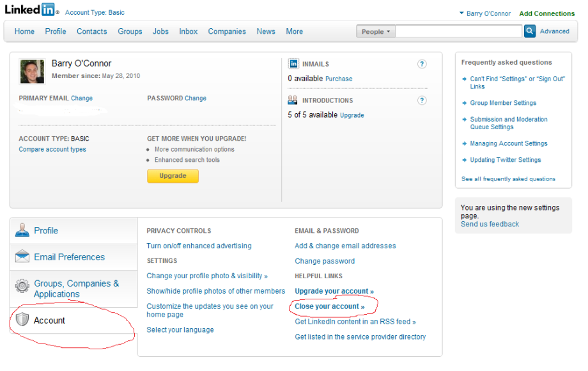Click Account Type: Basic header text
The image size is (588, 371).
(x=95, y=12)
